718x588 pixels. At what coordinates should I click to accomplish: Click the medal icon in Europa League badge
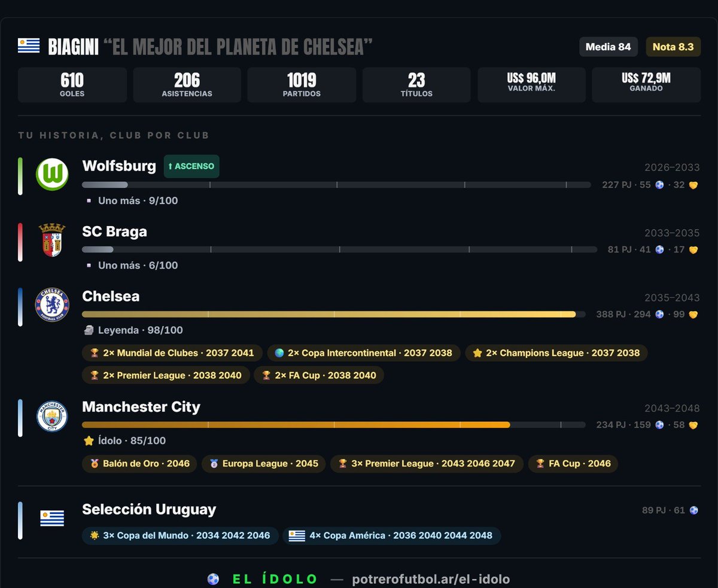[x=214, y=464]
